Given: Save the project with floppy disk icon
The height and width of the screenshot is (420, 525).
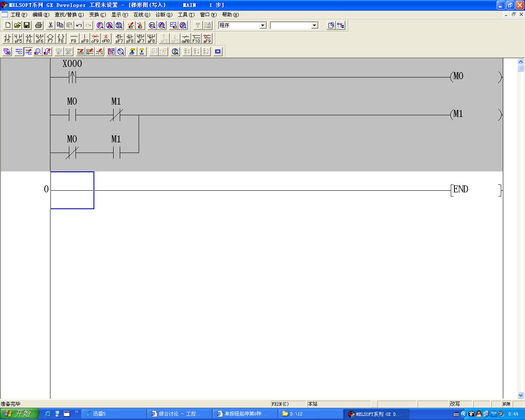Looking at the screenshot, I should 27,25.
